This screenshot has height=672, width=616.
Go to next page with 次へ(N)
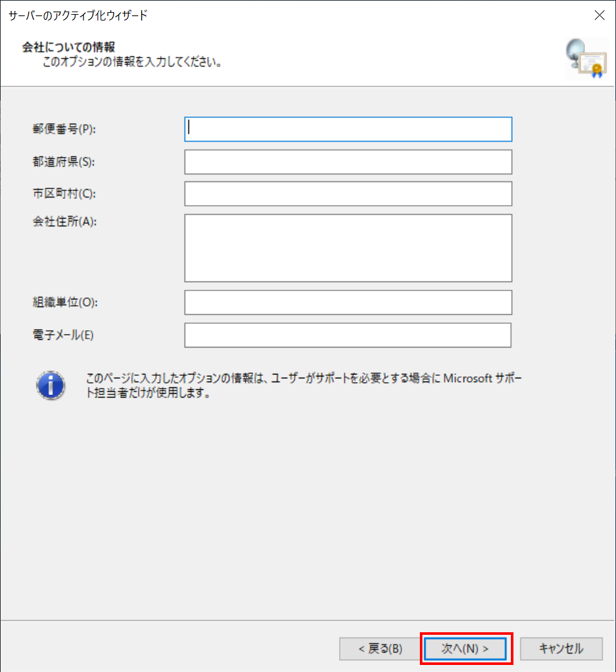[465, 648]
